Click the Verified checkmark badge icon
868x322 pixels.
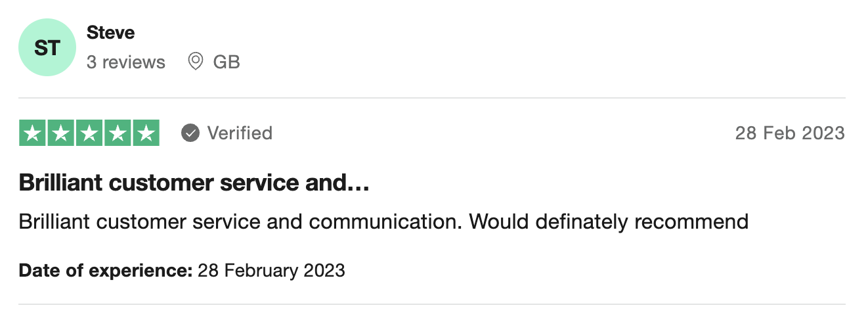pyautogui.click(x=190, y=133)
